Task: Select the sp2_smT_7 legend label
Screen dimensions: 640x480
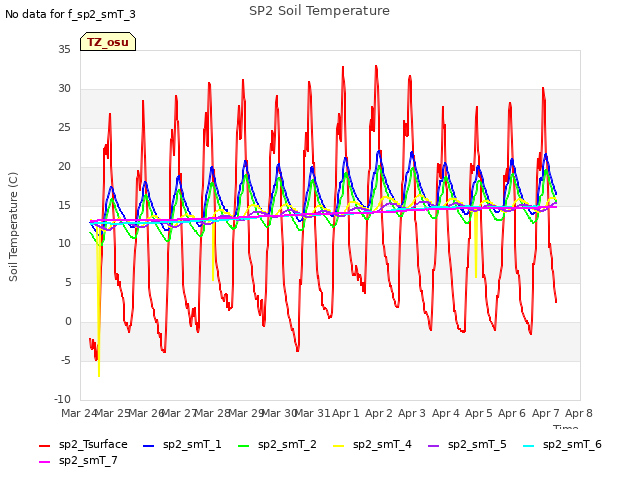Action: click(x=88, y=460)
